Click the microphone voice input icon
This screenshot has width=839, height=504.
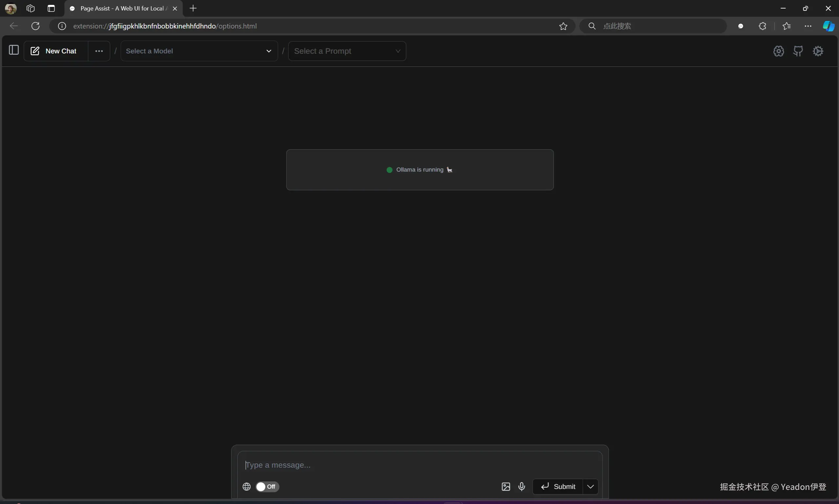click(522, 486)
